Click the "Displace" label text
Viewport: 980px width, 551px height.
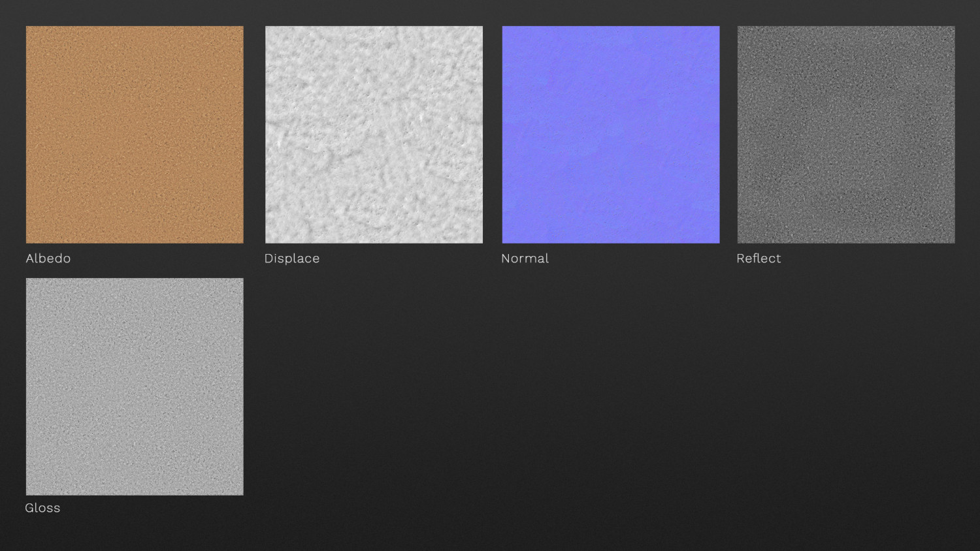coord(292,259)
